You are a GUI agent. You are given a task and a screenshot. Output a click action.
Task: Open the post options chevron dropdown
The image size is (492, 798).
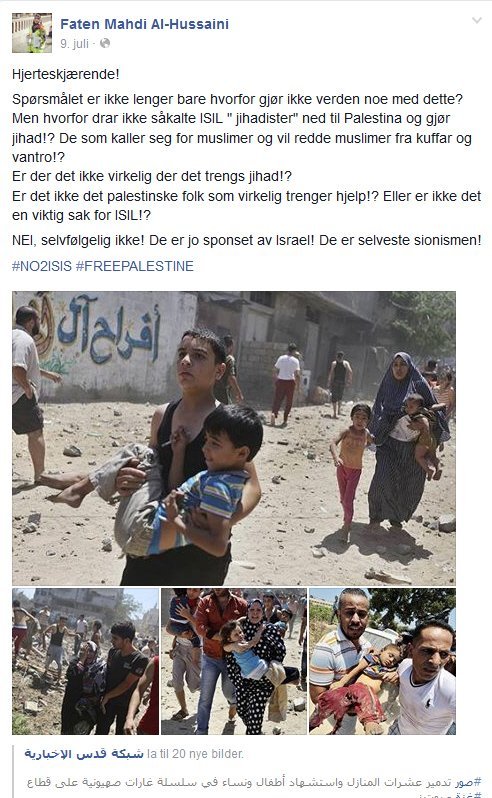tap(477, 20)
